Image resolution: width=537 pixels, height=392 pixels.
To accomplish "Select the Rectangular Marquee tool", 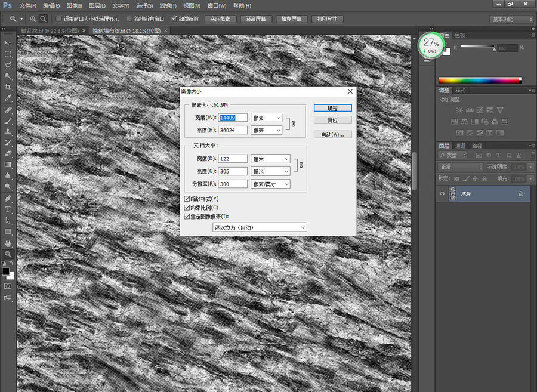I will [8, 54].
